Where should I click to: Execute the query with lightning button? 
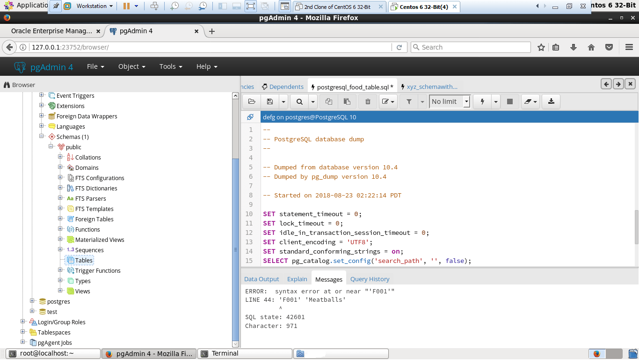point(482,102)
